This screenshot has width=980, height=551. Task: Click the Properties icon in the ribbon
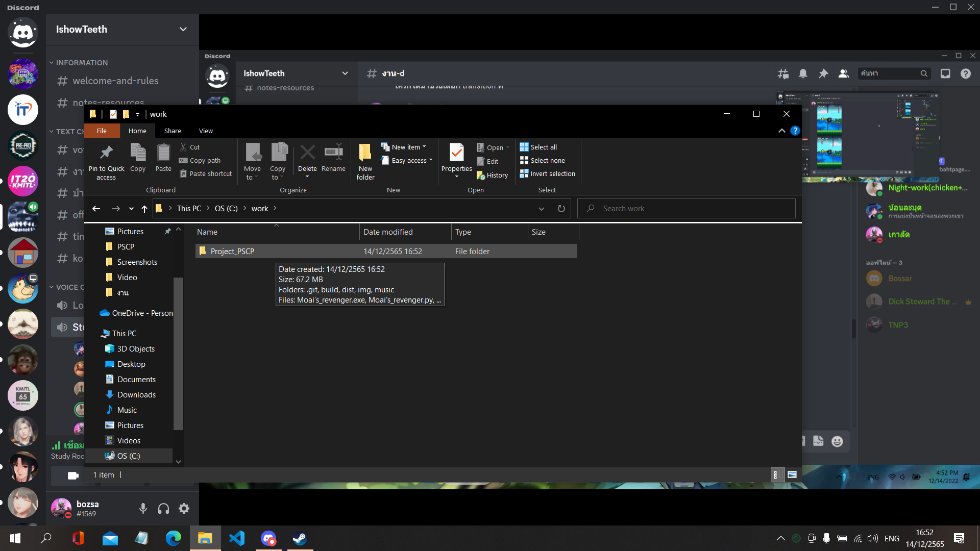click(456, 153)
